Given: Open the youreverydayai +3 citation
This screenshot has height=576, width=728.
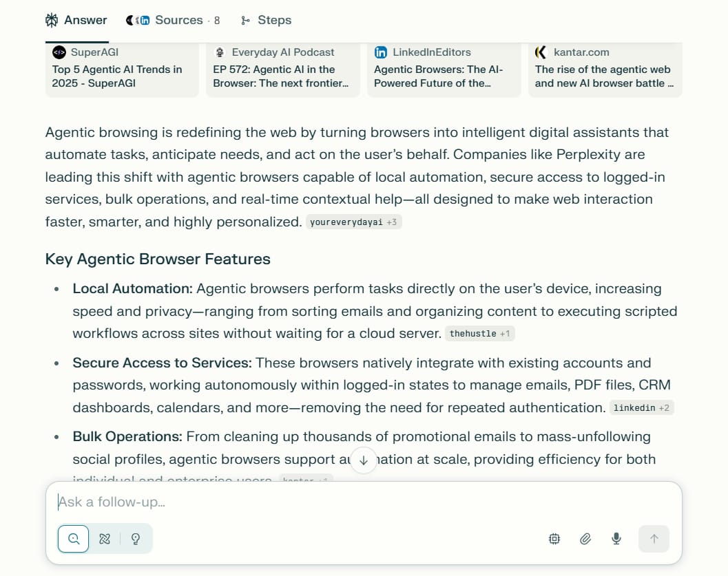Looking at the screenshot, I should tap(354, 222).
